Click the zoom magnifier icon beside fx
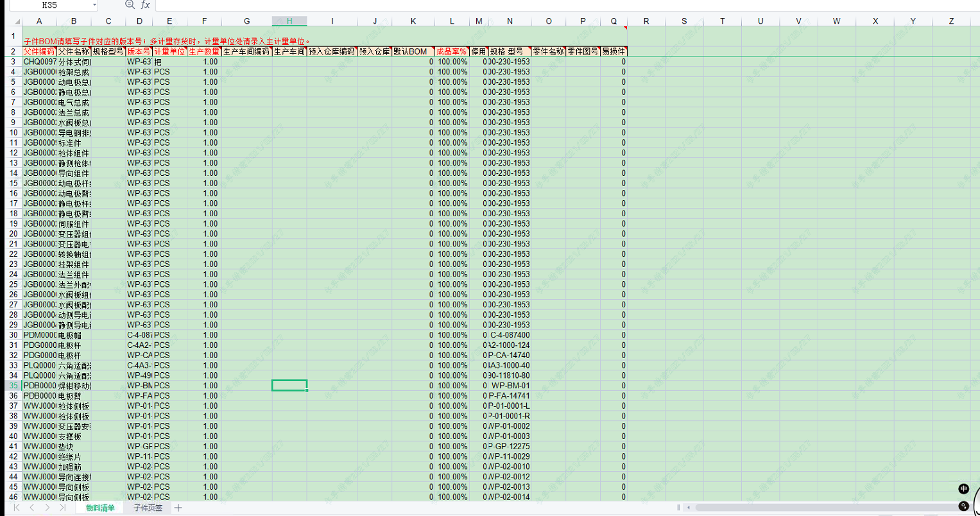Screen dimensions: 980x516 (x=130, y=5)
